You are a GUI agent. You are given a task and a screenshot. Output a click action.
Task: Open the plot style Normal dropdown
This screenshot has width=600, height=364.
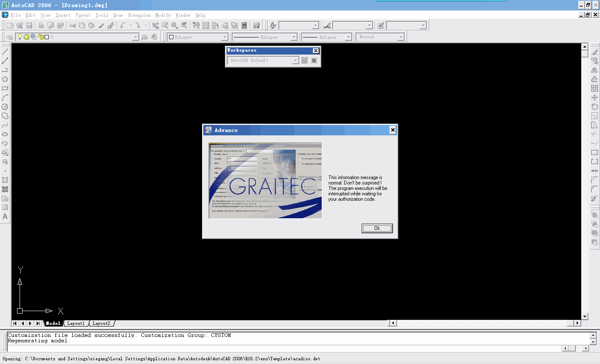(401, 37)
